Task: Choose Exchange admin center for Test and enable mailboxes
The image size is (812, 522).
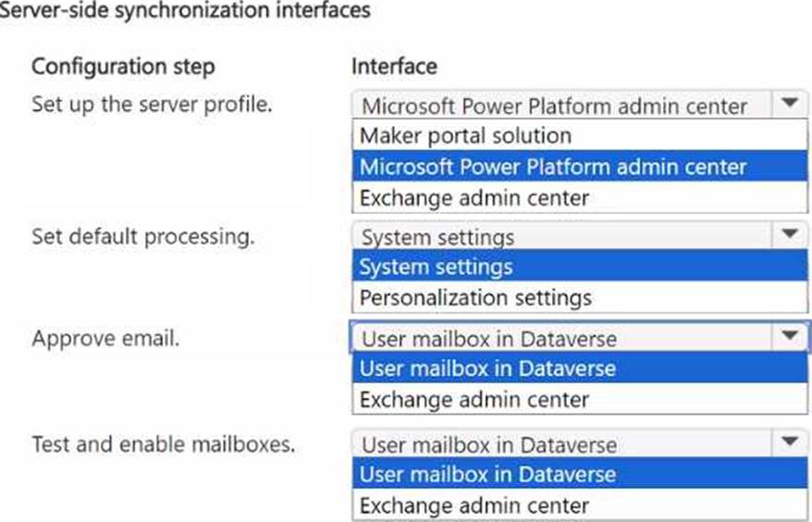Action: click(474, 505)
